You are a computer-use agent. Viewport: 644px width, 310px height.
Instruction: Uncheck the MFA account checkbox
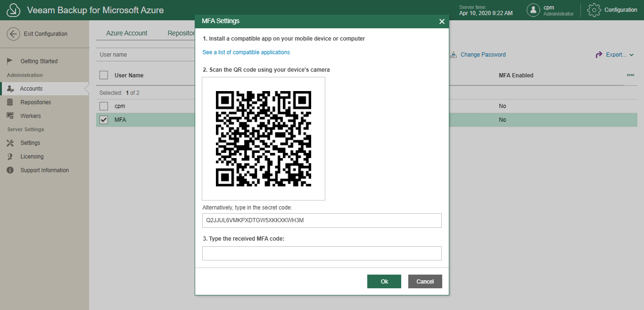(x=104, y=120)
